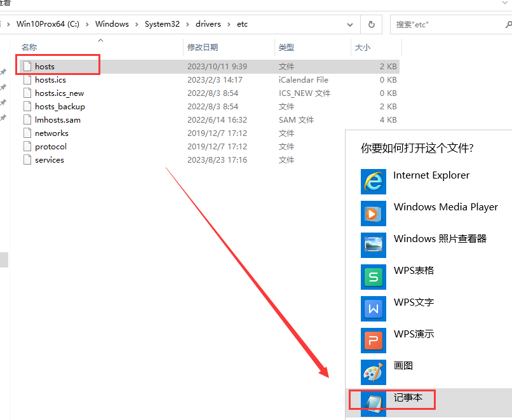Viewport: 512px width, 420px height.
Task: Click the sort arrow above 名称 column
Action: coord(100,39)
